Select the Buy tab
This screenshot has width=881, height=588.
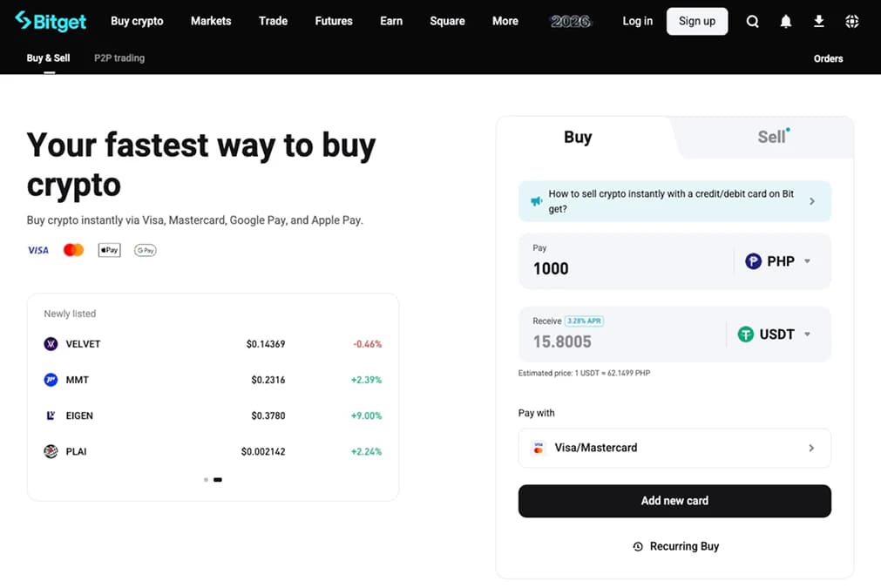pos(578,137)
